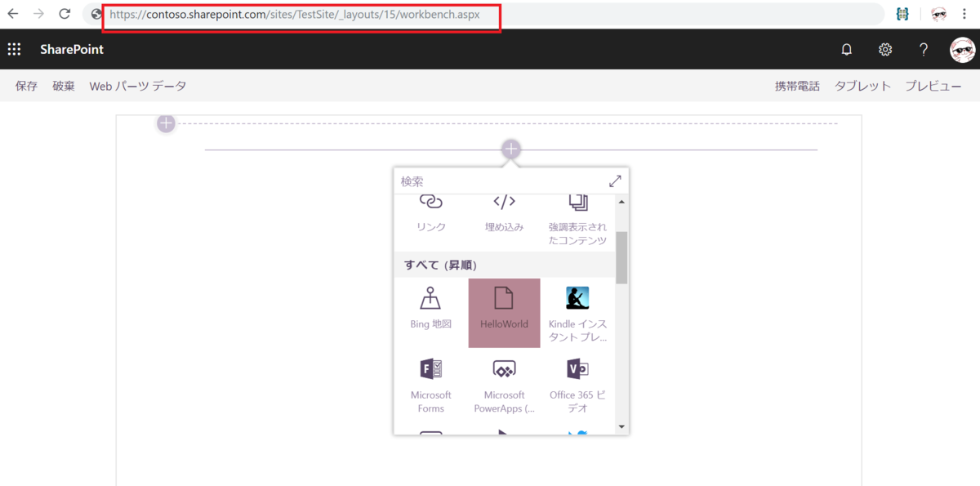Screen dimensions: 980x486
Task: Select the Bing 地図 web part
Action: click(x=431, y=313)
